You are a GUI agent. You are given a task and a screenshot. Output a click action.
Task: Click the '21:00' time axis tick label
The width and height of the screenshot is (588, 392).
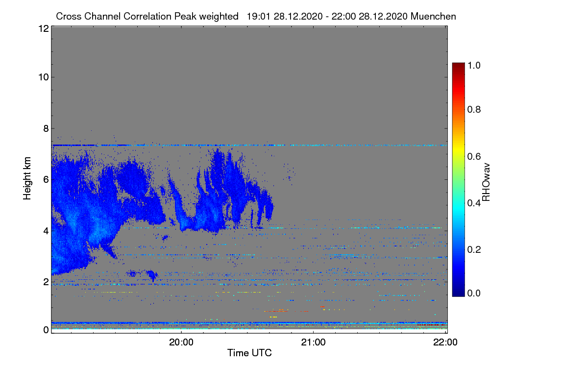[313, 343]
